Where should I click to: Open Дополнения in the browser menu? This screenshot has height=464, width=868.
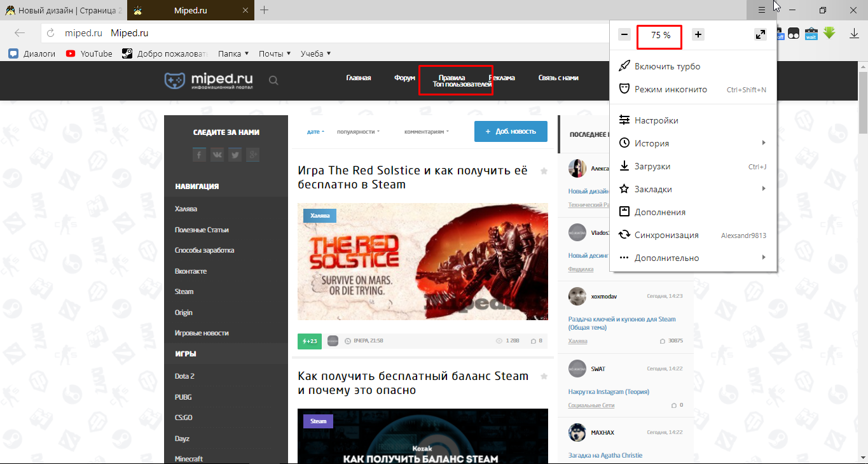[693, 212]
